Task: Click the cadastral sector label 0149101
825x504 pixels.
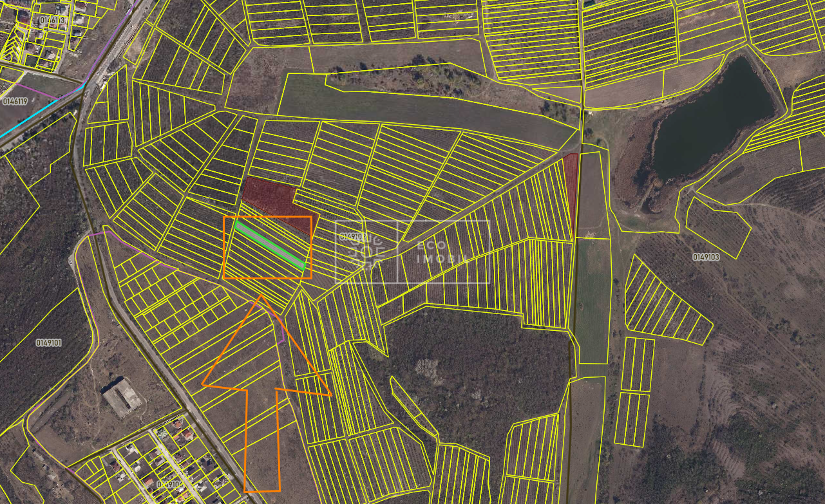Action: click(49, 343)
